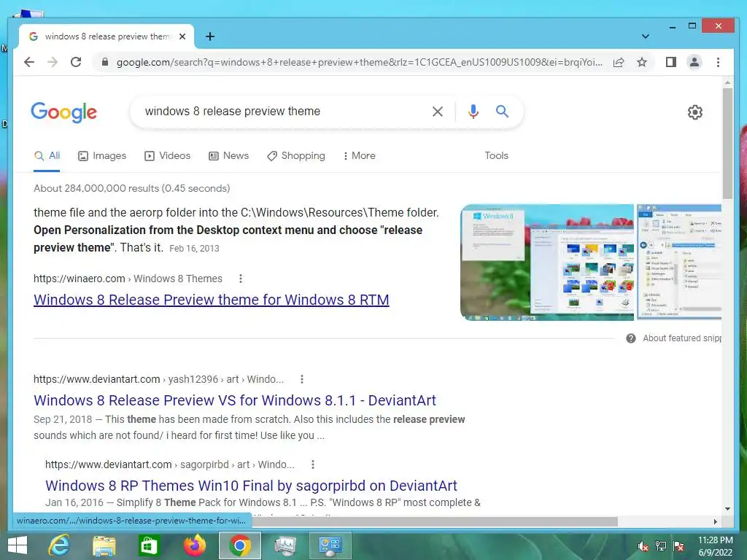Open options for yash12396 DeviantArt result

[x=301, y=379]
